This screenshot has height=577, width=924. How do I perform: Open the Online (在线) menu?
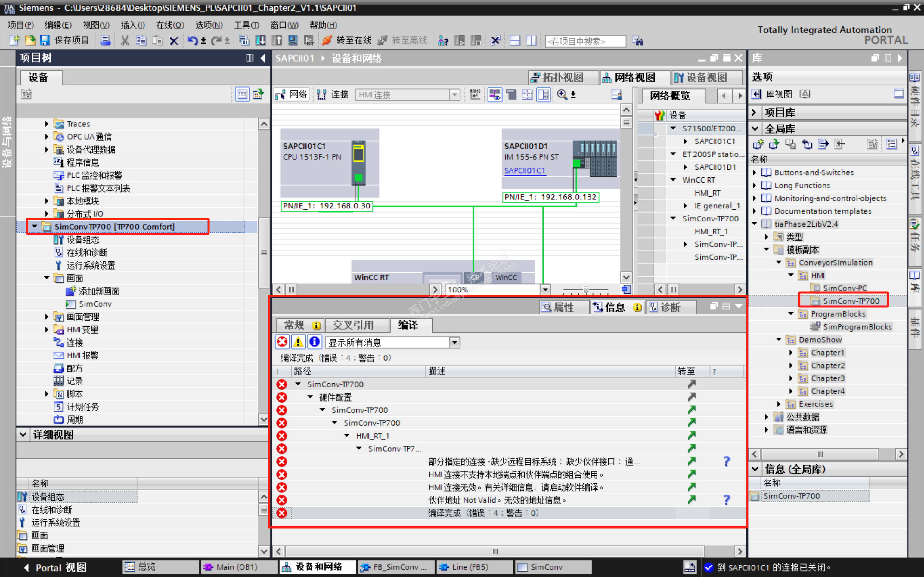point(169,25)
